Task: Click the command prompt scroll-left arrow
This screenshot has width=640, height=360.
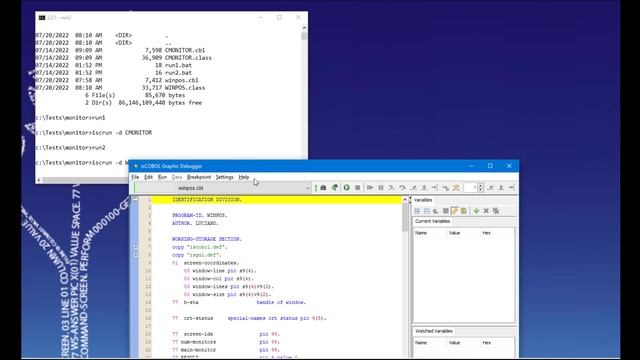Action: coord(39,180)
